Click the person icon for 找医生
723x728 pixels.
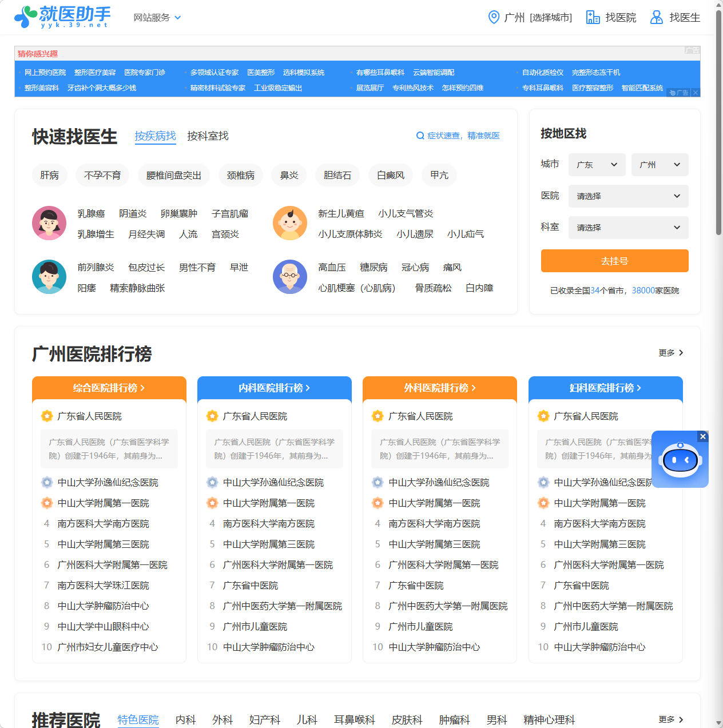click(x=656, y=17)
